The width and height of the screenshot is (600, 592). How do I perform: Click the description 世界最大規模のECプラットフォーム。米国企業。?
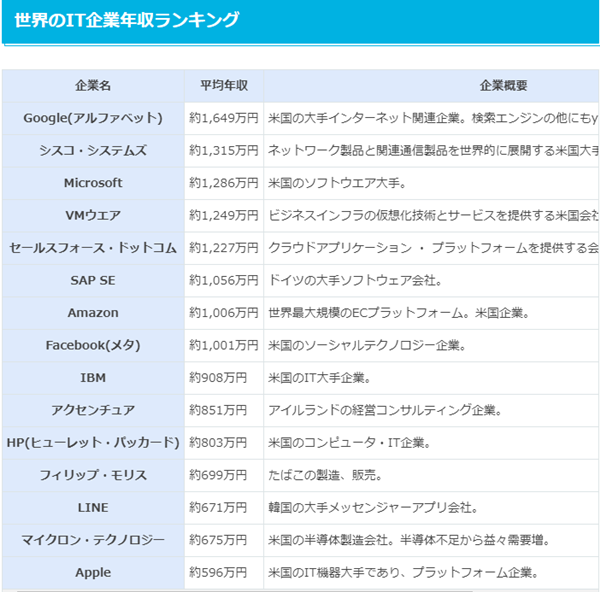point(399,313)
